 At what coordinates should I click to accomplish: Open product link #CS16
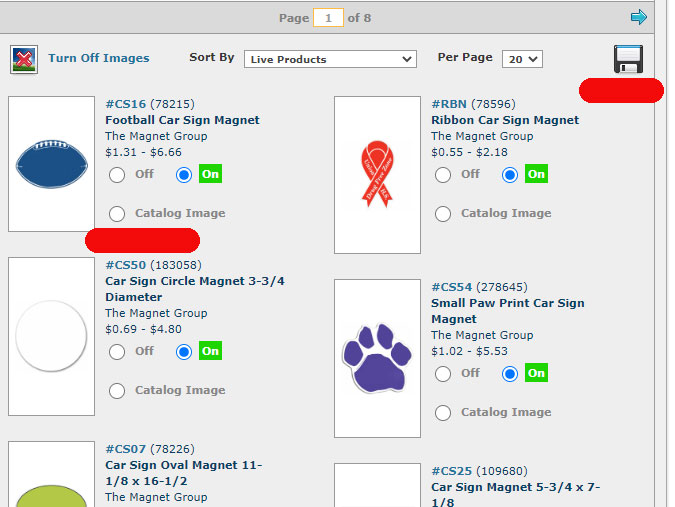(x=126, y=104)
